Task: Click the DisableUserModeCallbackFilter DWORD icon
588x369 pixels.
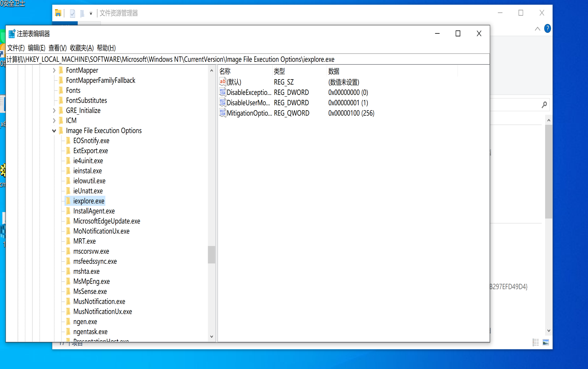Action: coord(222,103)
